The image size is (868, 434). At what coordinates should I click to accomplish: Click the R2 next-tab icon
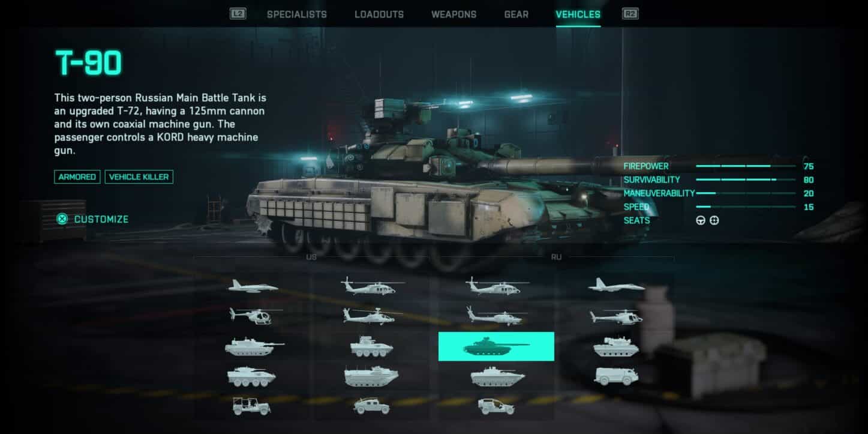pos(630,14)
